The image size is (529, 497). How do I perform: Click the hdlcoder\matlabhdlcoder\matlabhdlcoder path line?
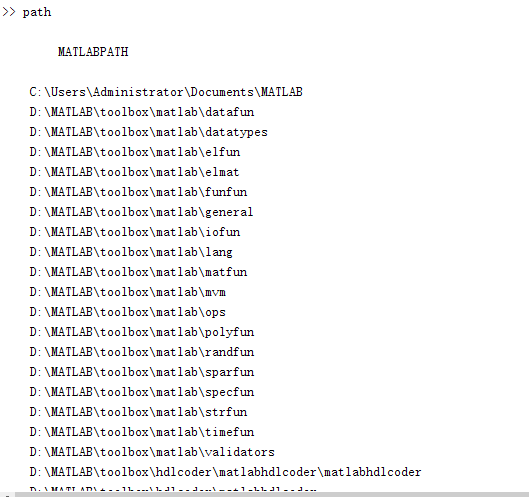point(225,472)
